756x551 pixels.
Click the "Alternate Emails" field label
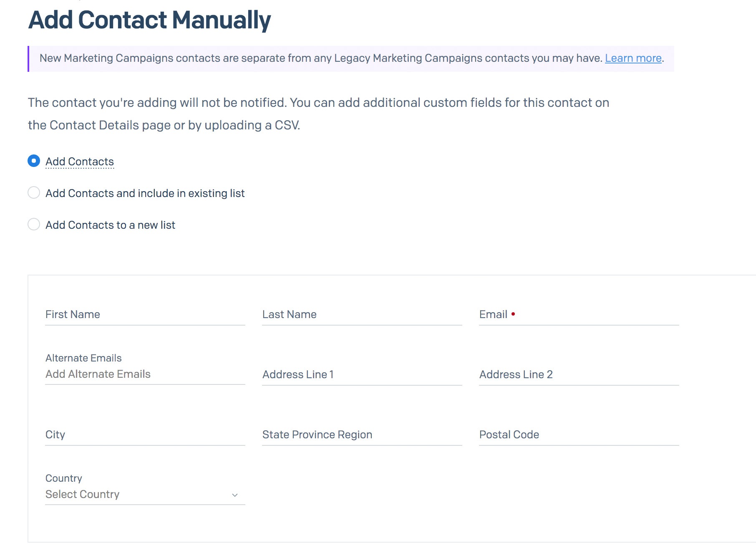point(83,358)
